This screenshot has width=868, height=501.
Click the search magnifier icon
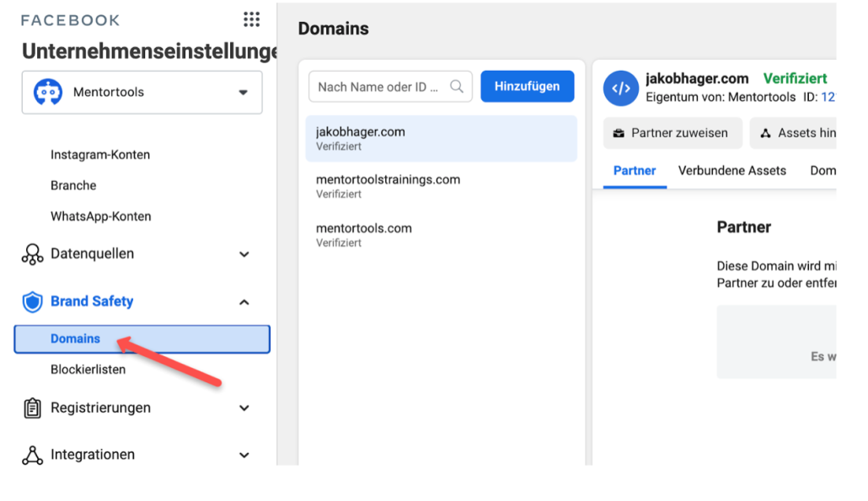[x=457, y=86]
